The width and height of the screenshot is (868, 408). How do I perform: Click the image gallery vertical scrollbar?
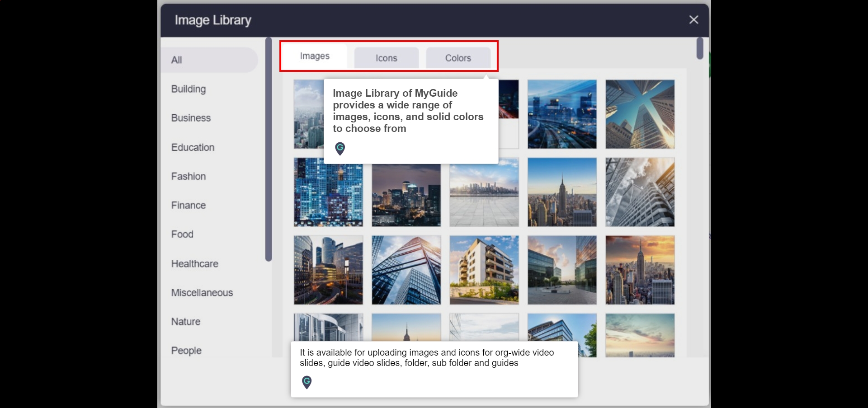pyautogui.click(x=700, y=48)
